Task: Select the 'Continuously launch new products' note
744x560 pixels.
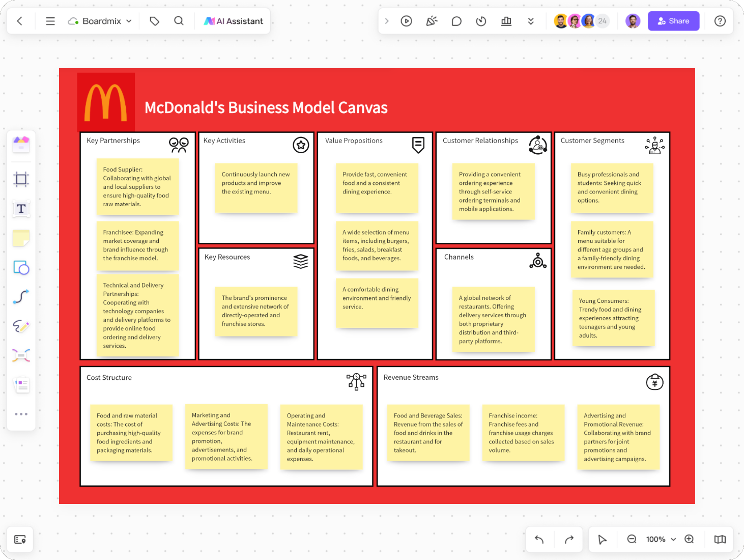Action: [x=256, y=187]
